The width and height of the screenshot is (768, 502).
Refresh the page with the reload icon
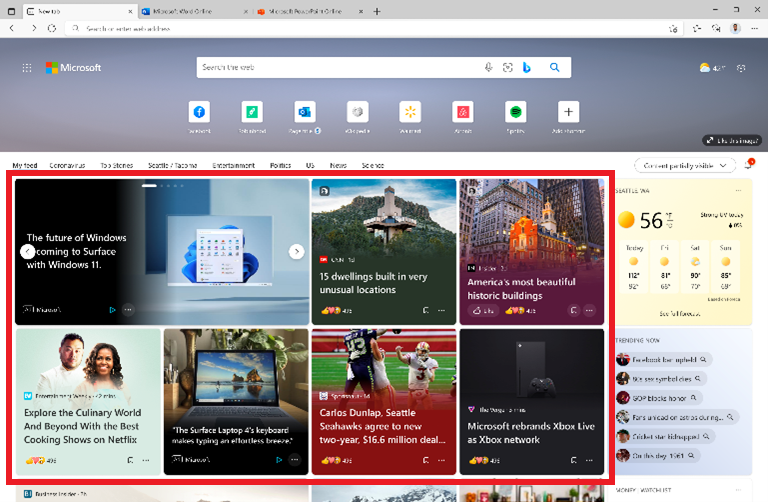[52, 28]
